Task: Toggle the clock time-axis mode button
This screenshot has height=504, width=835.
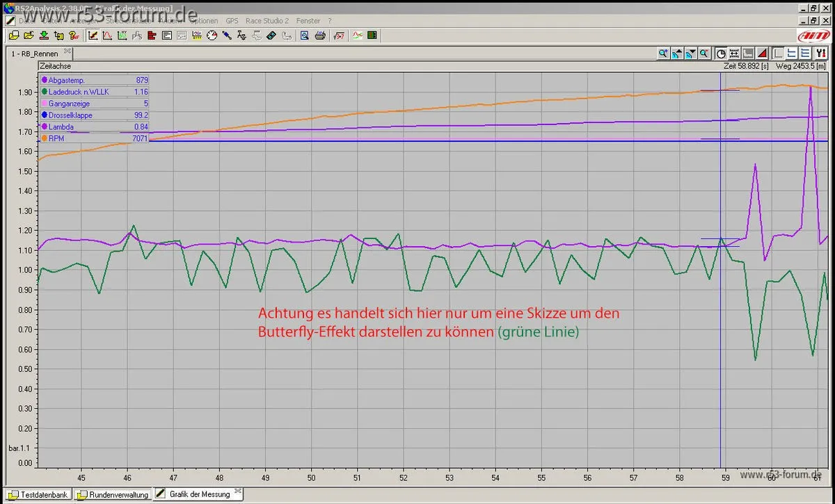Action: pos(721,53)
